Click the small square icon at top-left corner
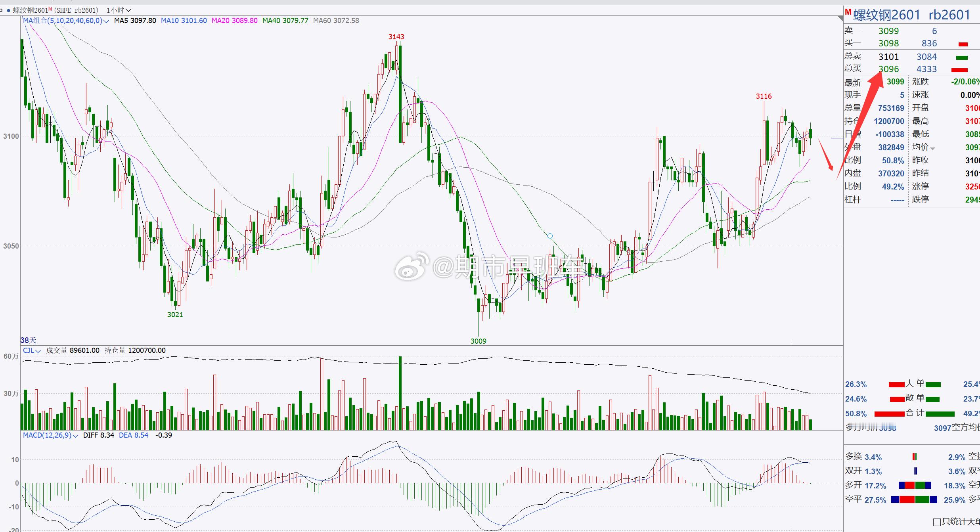Viewport: 980px width, 532px height. [2, 10]
